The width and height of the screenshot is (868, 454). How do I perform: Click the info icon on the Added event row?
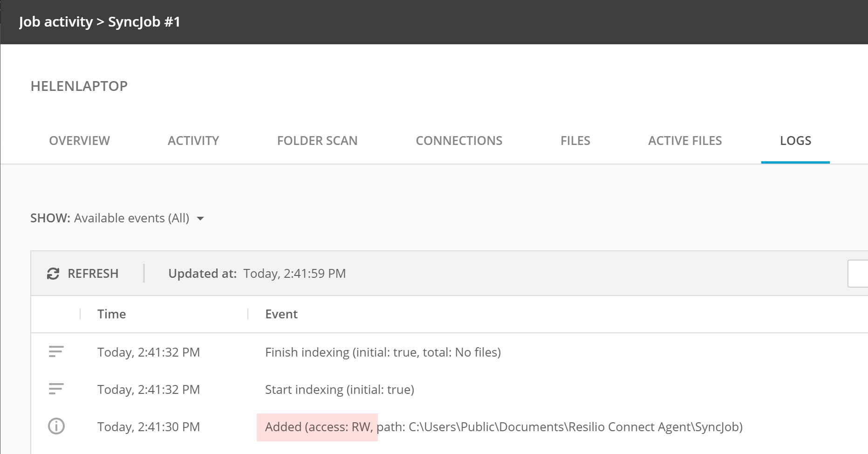click(56, 426)
